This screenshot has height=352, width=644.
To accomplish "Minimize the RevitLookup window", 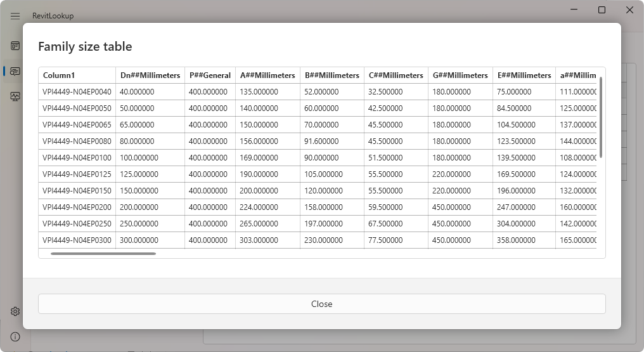I will pyautogui.click(x=574, y=10).
